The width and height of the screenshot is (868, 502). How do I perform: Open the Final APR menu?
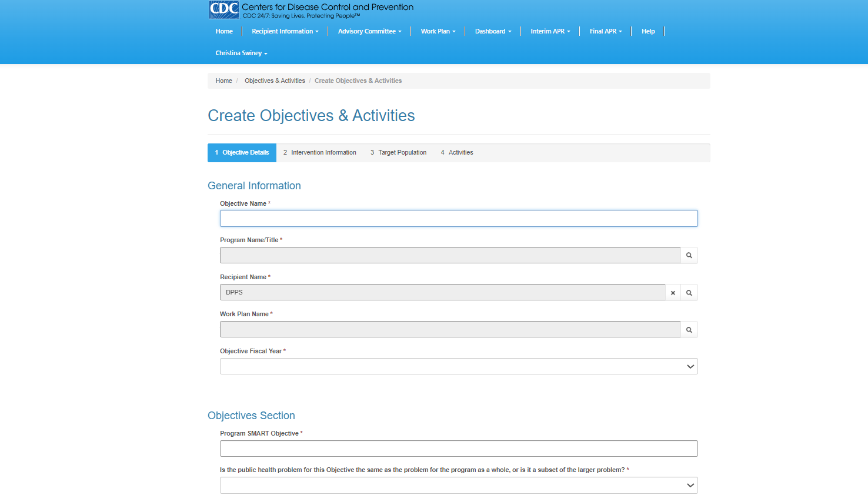point(605,32)
